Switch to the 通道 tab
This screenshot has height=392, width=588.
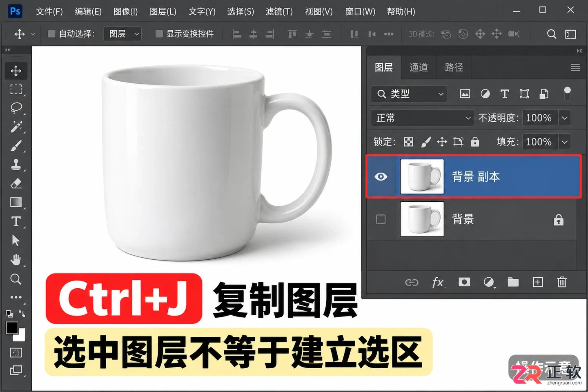(419, 67)
